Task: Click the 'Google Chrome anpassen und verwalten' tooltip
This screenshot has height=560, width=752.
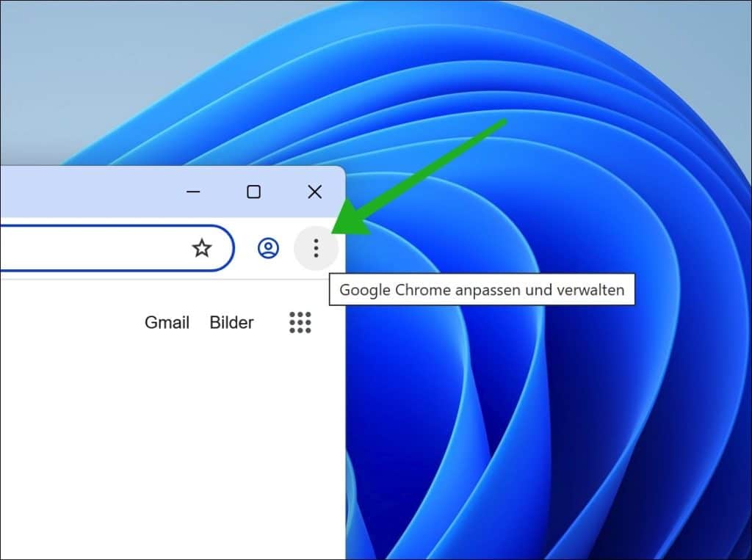Action: 482,289
